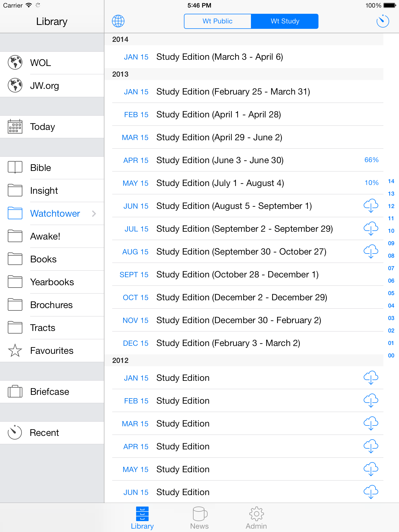Image resolution: width=399 pixels, height=532 pixels.
Task: Download the MAY 15 2012 Study Edition
Action: coord(371,469)
